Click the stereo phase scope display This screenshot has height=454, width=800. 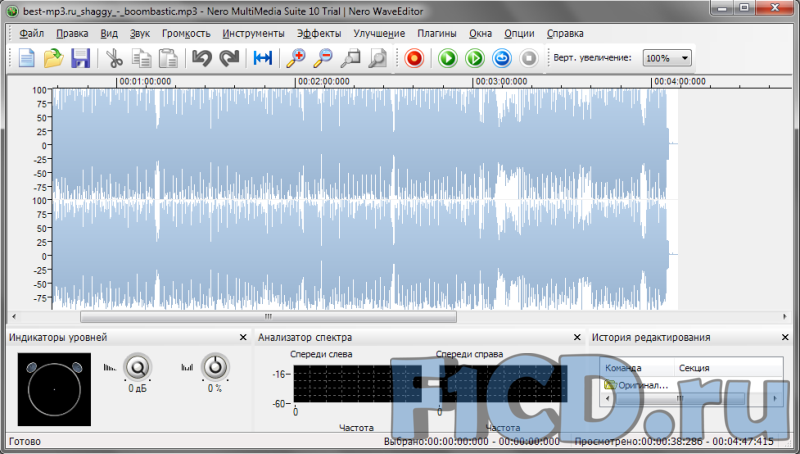tap(54, 389)
